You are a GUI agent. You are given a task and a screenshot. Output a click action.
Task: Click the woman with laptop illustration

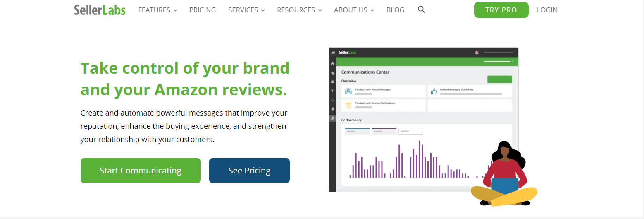pyautogui.click(x=504, y=173)
